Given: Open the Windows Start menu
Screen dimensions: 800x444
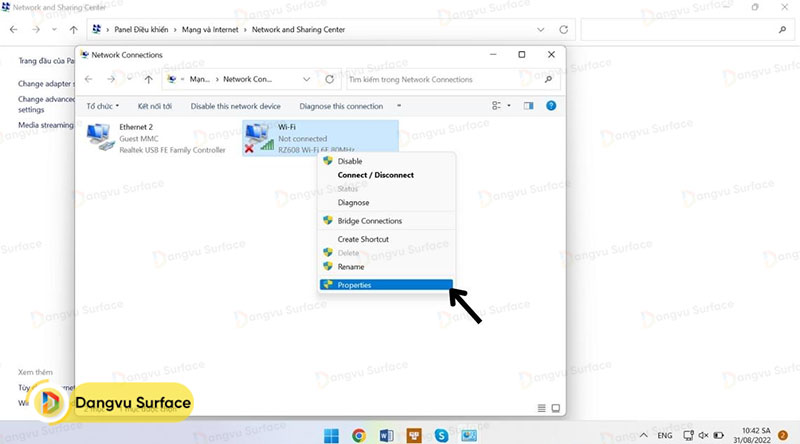Looking at the screenshot, I should (x=331, y=435).
